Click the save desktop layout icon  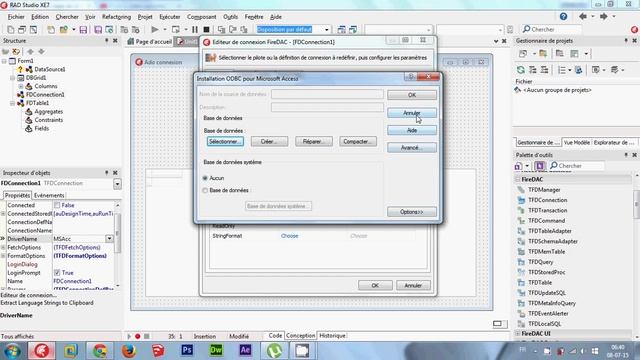(342, 29)
